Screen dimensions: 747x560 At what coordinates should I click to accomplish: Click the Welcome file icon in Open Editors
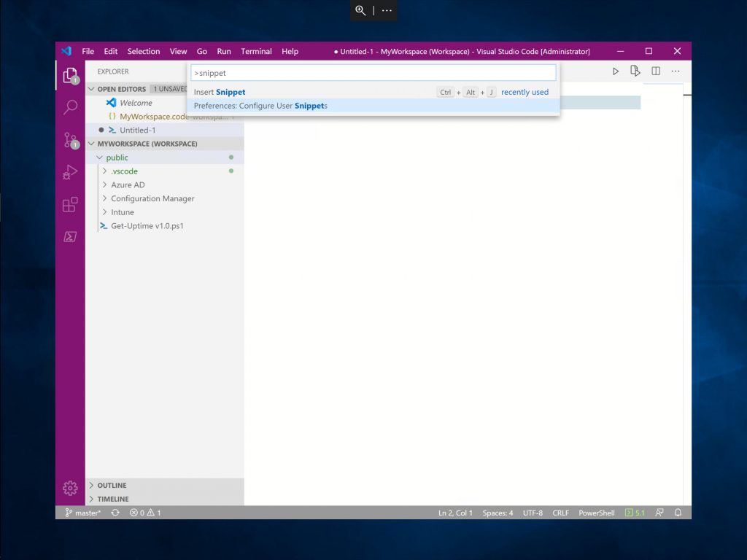point(111,103)
